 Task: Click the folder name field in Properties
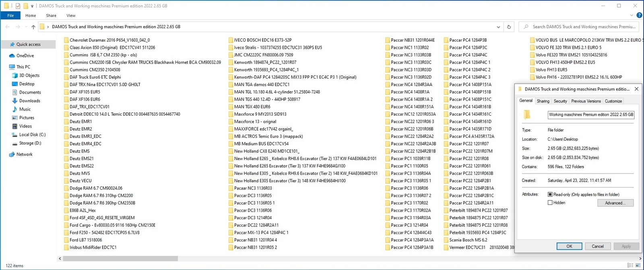click(591, 115)
